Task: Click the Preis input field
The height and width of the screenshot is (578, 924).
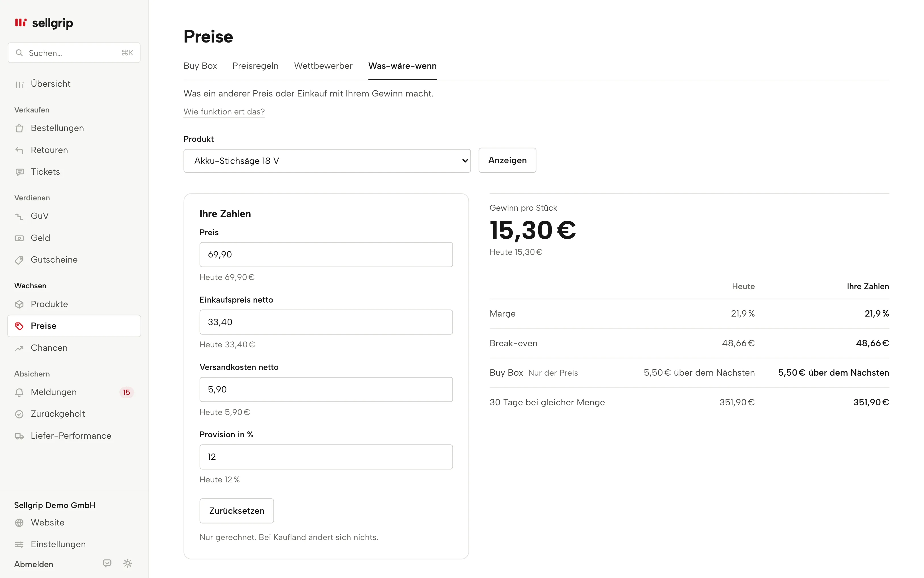Action: pyautogui.click(x=326, y=255)
